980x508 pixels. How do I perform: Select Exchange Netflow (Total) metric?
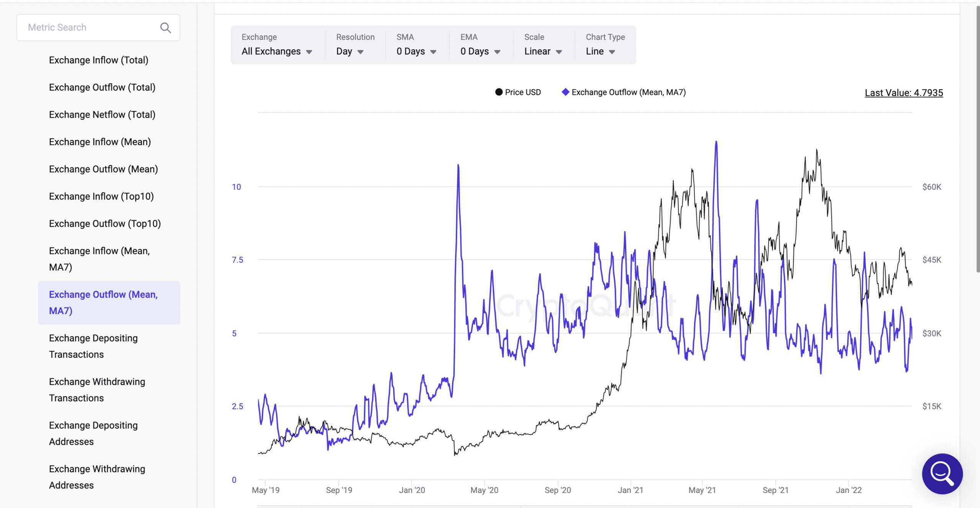click(x=102, y=115)
